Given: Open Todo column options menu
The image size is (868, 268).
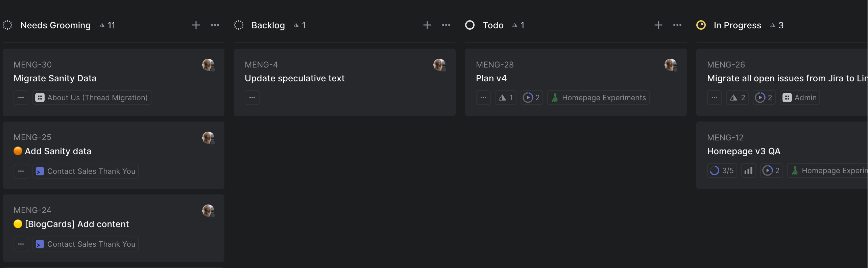Looking at the screenshot, I should (677, 25).
